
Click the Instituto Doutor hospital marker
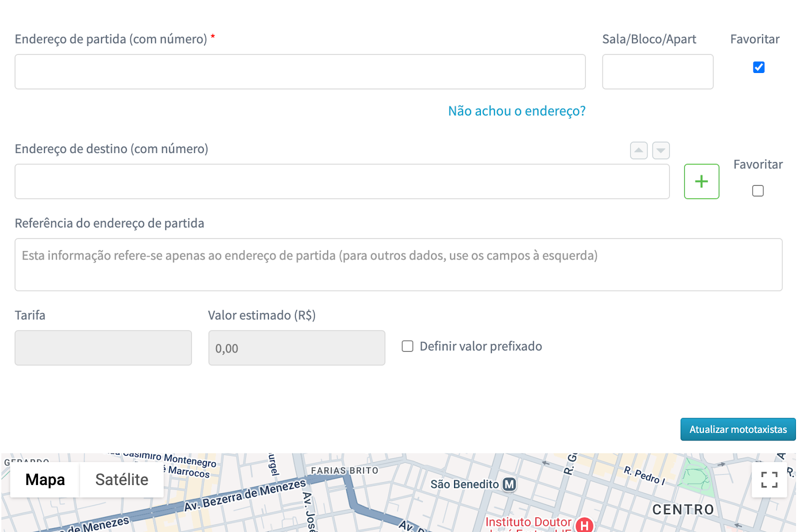pyautogui.click(x=583, y=525)
